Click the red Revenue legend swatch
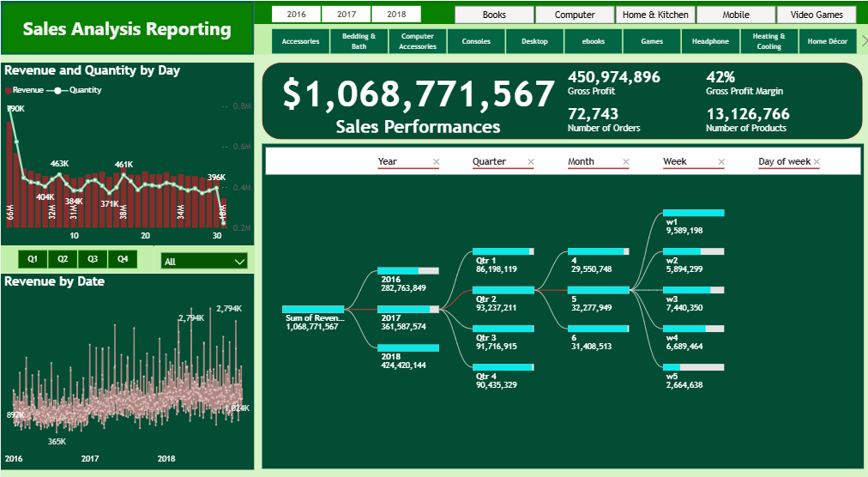The height and width of the screenshot is (477, 868). click(9, 90)
